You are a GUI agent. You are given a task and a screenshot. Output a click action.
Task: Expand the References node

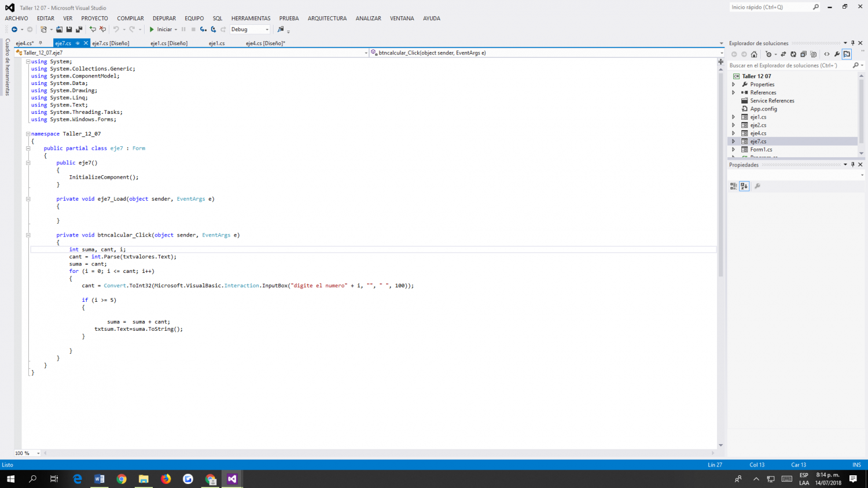(734, 93)
